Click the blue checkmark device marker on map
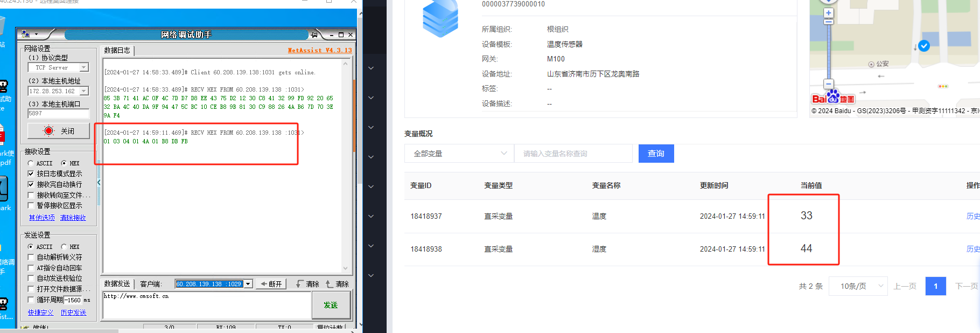This screenshot has width=980, height=333. pyautogui.click(x=924, y=46)
